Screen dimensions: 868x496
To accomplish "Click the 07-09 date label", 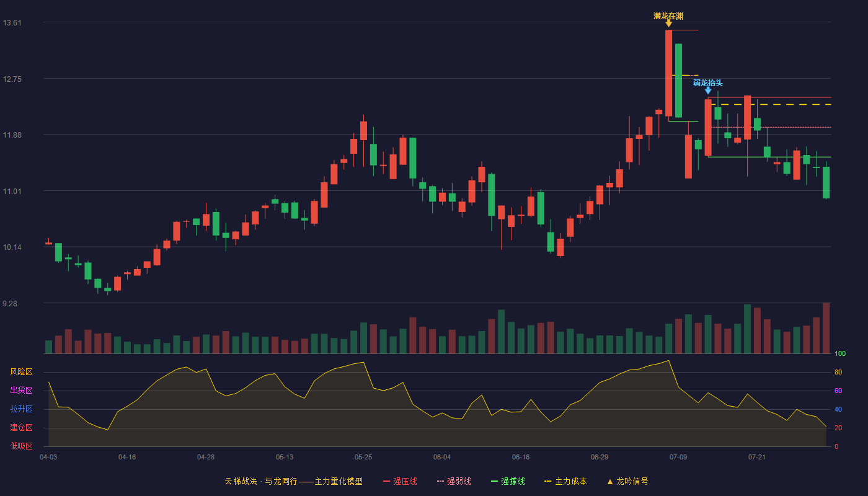I will [x=678, y=457].
